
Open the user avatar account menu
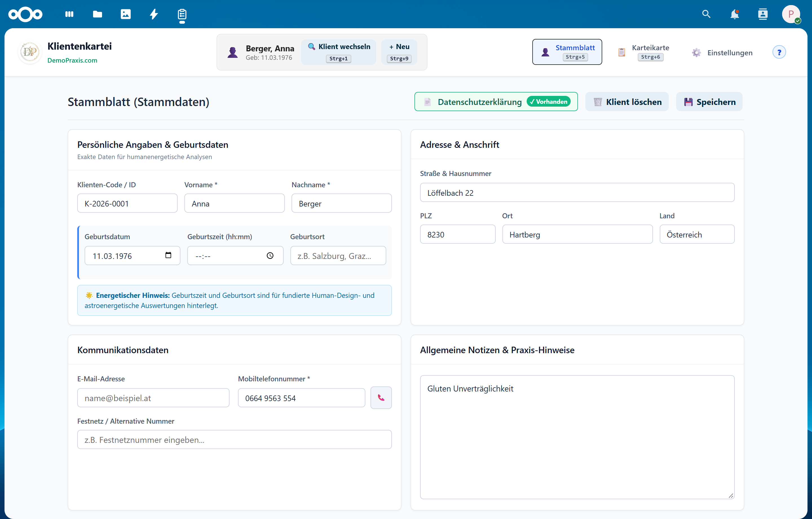(791, 14)
